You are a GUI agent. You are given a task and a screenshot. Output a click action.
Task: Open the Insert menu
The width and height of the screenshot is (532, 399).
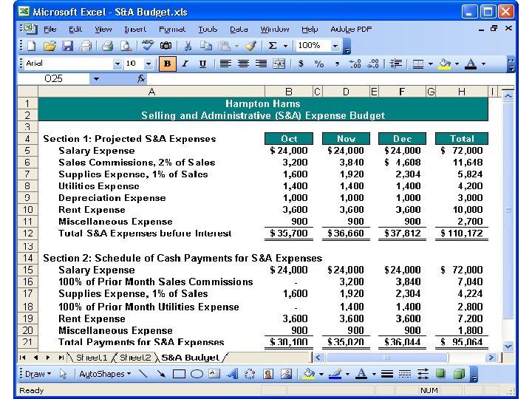pyautogui.click(x=135, y=29)
